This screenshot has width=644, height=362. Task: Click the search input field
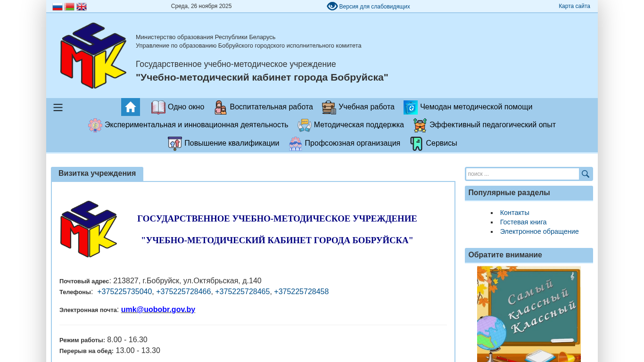(x=522, y=174)
